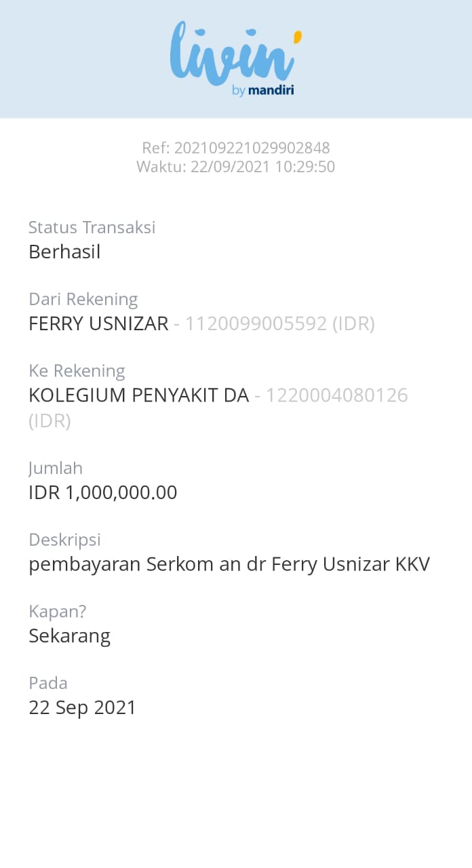Click the date 22 Sep 2021
This screenshot has height=868, width=472.
pos(82,708)
